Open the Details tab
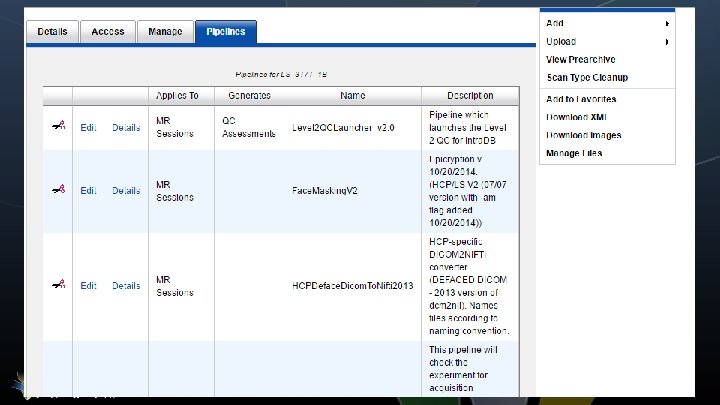Image resolution: width=720 pixels, height=405 pixels. 52,32
